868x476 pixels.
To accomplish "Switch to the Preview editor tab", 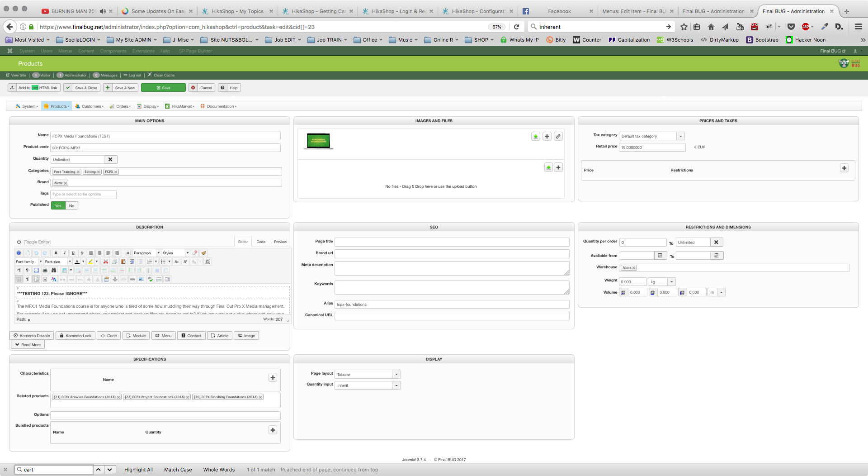I will 280,242.
